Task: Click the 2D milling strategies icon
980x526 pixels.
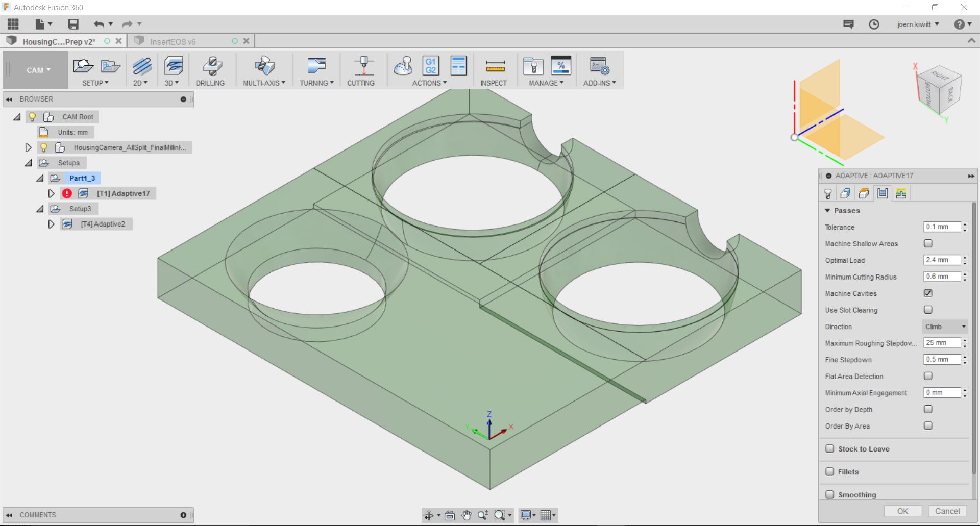Action: [x=142, y=66]
